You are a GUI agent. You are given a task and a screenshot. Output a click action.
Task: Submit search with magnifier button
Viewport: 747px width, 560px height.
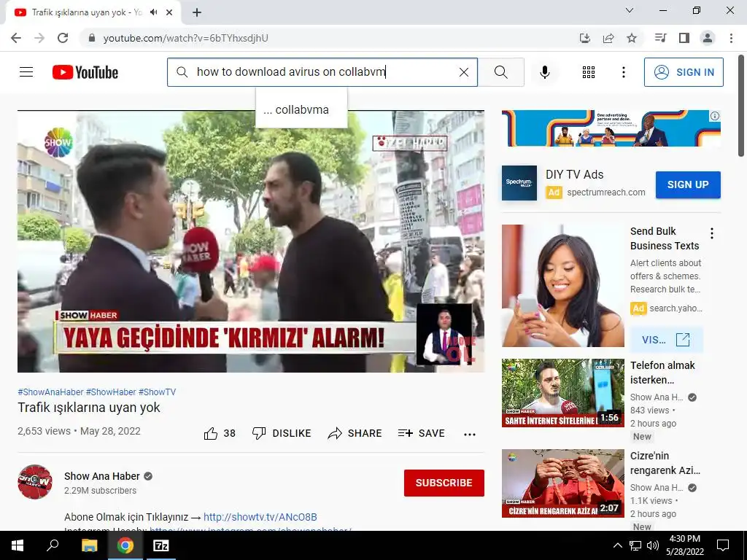(500, 72)
